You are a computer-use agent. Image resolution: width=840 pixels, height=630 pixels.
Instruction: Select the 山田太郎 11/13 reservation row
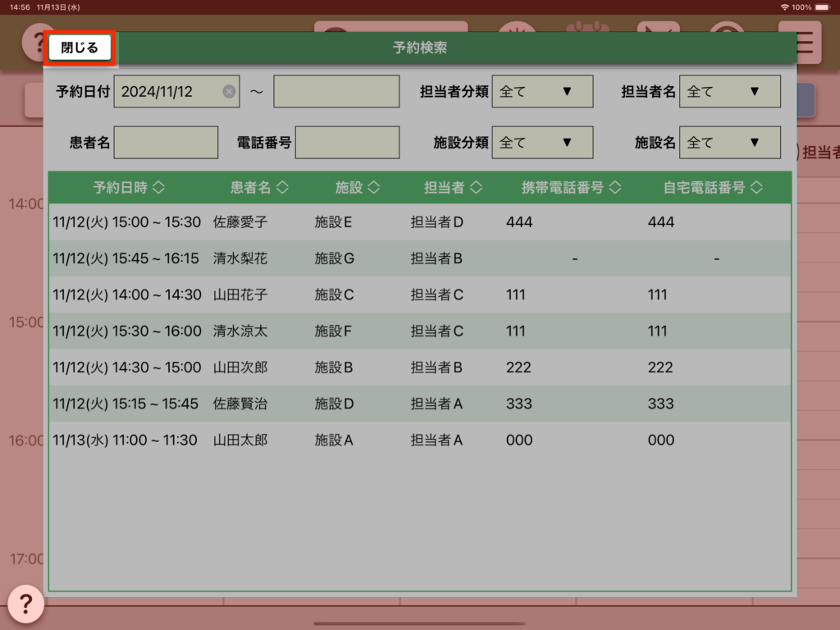click(x=419, y=441)
